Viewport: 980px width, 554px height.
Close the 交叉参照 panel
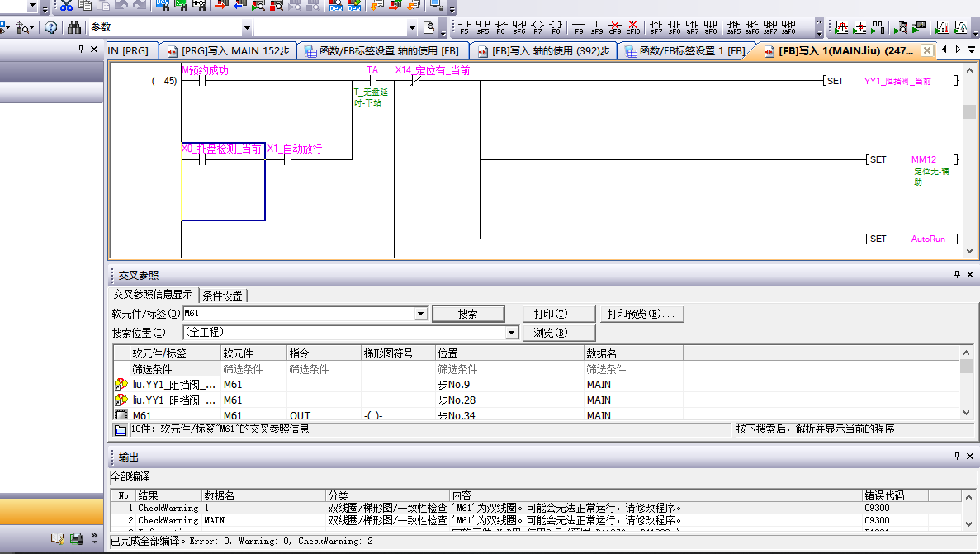click(x=970, y=275)
